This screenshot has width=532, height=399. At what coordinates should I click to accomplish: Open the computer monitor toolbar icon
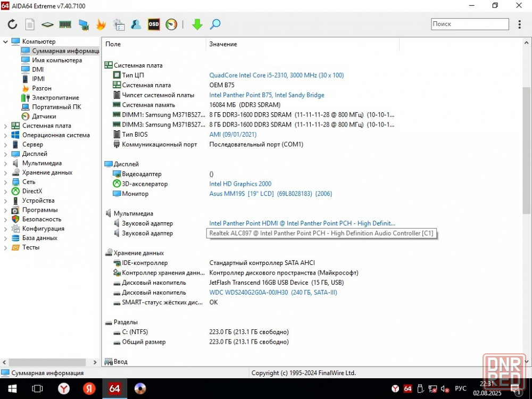point(84,24)
